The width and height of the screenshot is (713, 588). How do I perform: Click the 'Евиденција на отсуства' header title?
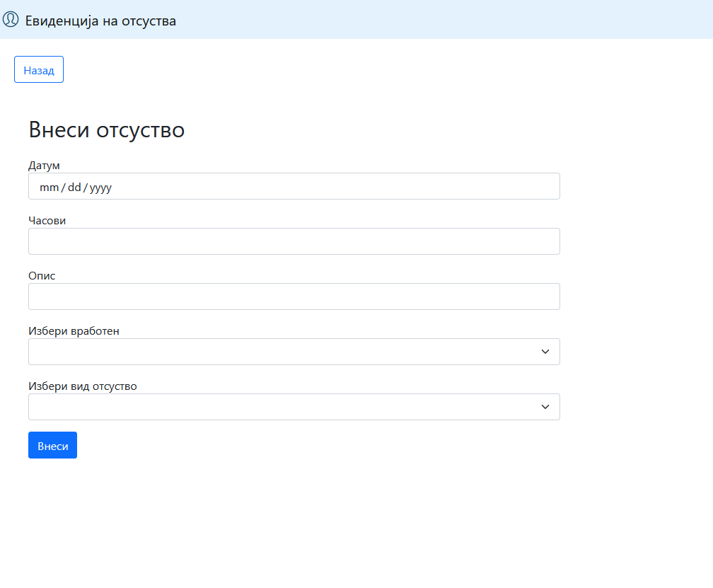(x=100, y=21)
